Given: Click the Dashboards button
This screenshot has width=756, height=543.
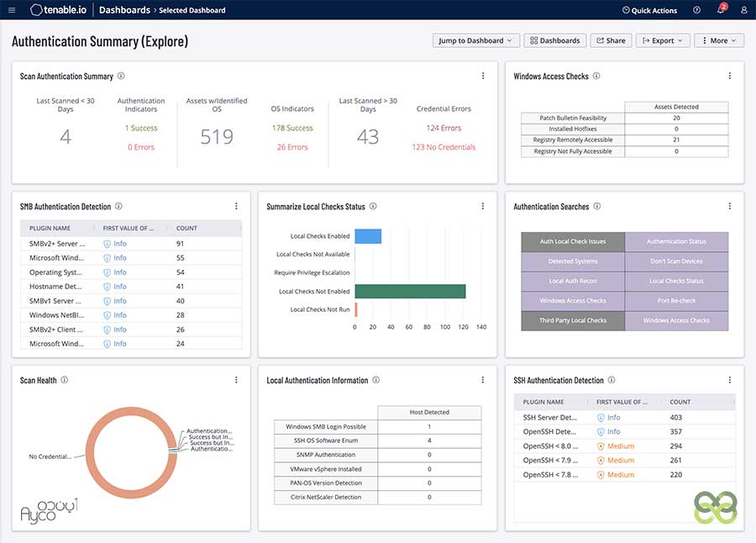Looking at the screenshot, I should tap(554, 40).
